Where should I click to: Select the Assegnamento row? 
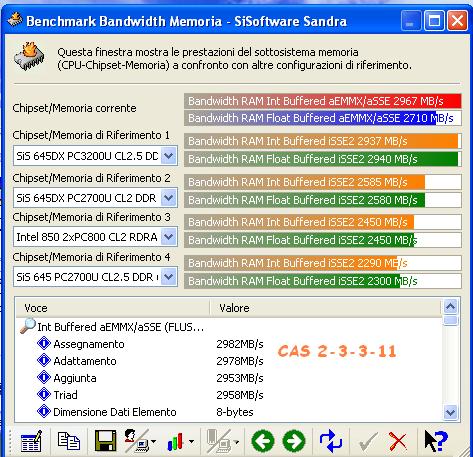(229, 344)
